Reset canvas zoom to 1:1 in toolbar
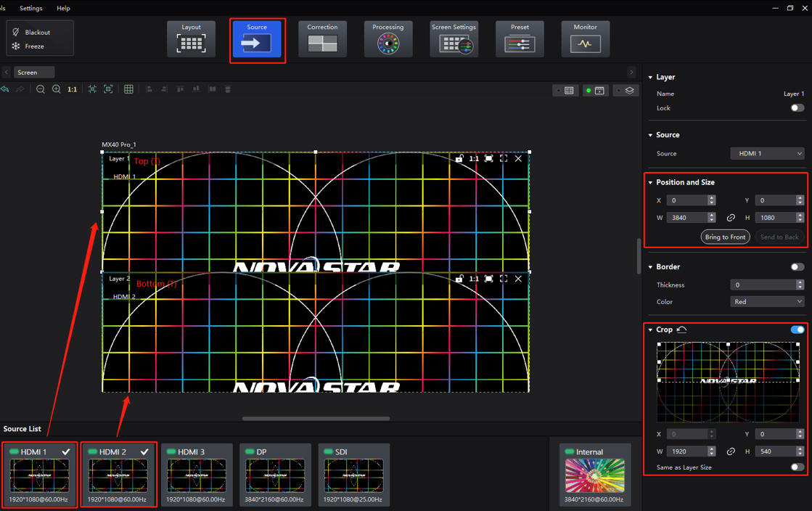812x511 pixels. click(72, 89)
